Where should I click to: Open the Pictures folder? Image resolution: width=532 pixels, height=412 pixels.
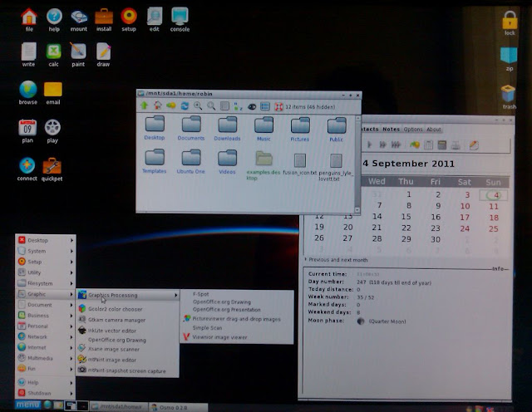300,129
